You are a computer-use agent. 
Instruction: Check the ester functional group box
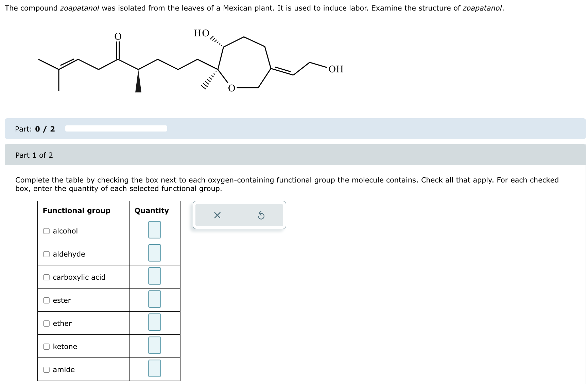[46, 300]
